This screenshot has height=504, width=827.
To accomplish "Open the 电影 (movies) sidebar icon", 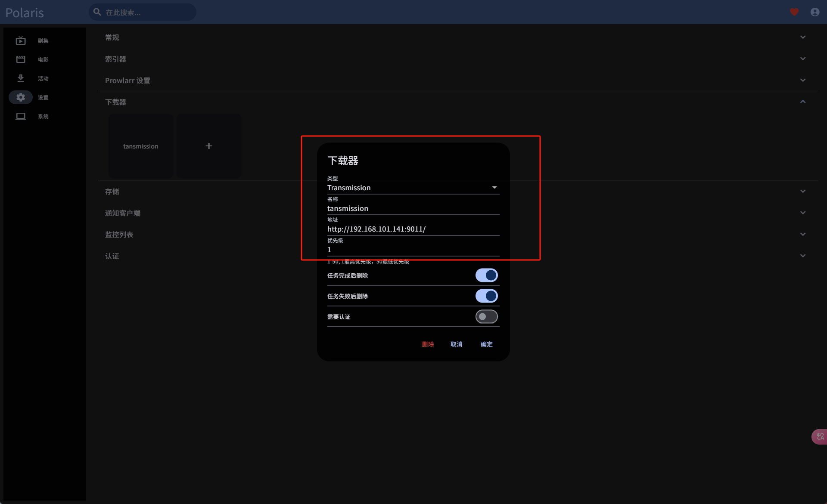I will pos(21,59).
